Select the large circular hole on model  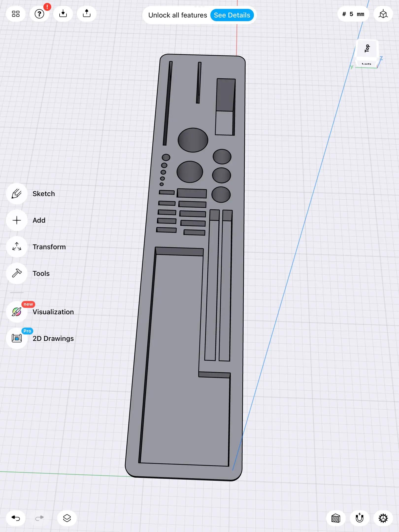click(x=193, y=140)
